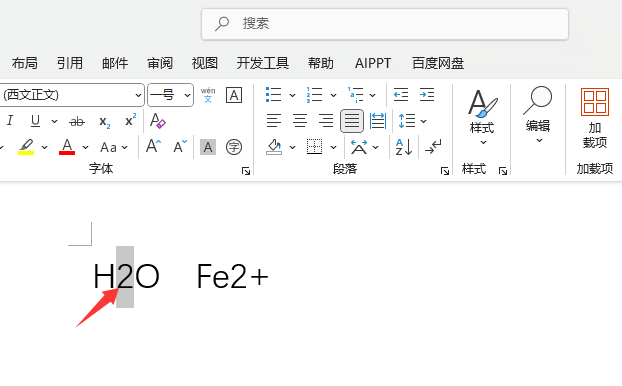Open bullet library dropdown arrow
The image size is (622, 386).
(x=292, y=95)
